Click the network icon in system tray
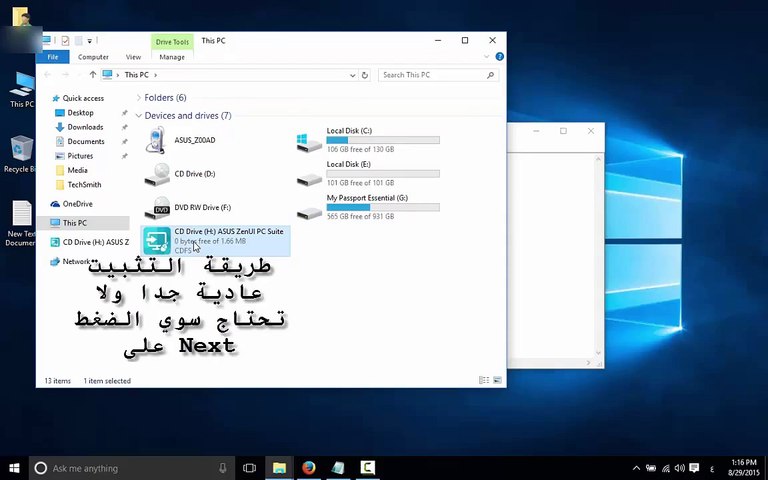768x480 pixels. pyautogui.click(x=666, y=468)
